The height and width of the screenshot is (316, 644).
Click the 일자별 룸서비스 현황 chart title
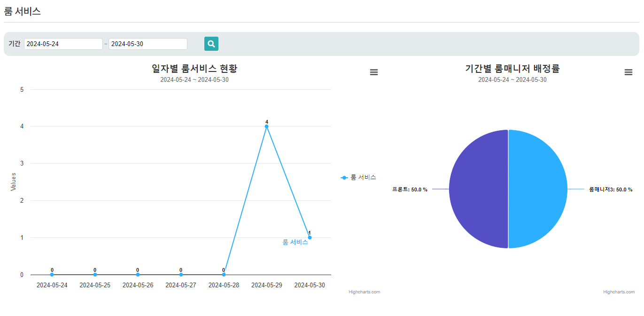coord(194,69)
